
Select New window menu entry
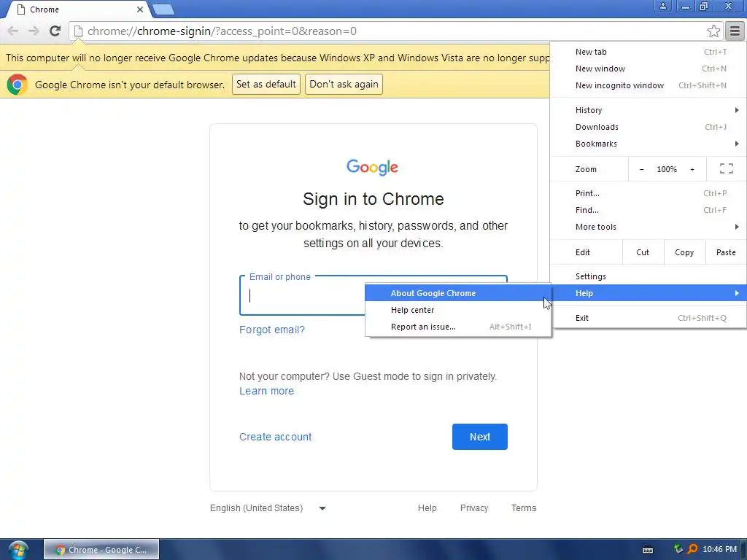click(648, 69)
